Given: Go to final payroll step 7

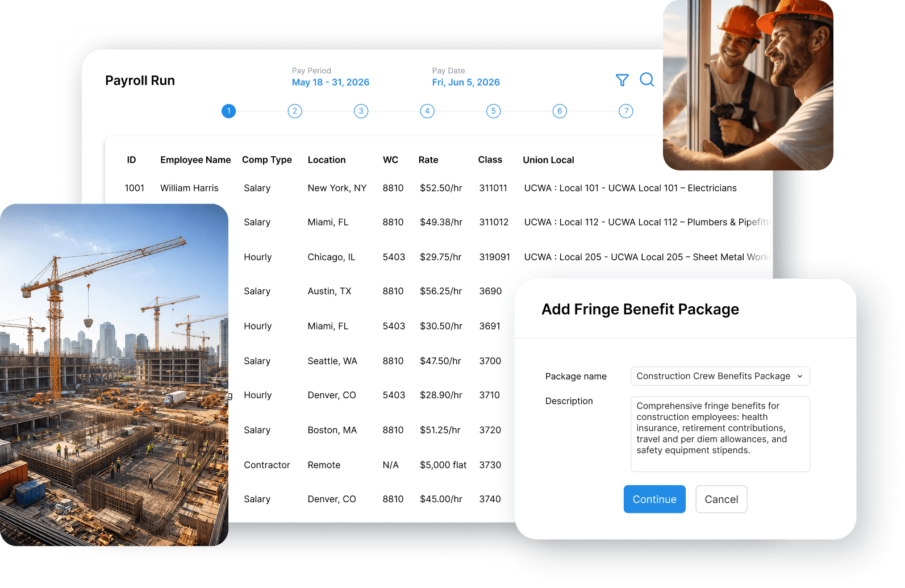Looking at the screenshot, I should click(626, 111).
